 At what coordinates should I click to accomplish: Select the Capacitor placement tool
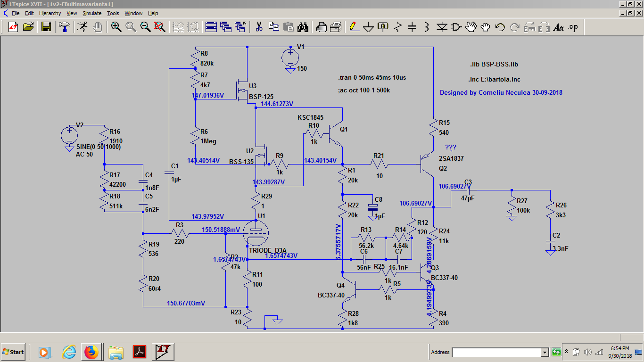413,27
